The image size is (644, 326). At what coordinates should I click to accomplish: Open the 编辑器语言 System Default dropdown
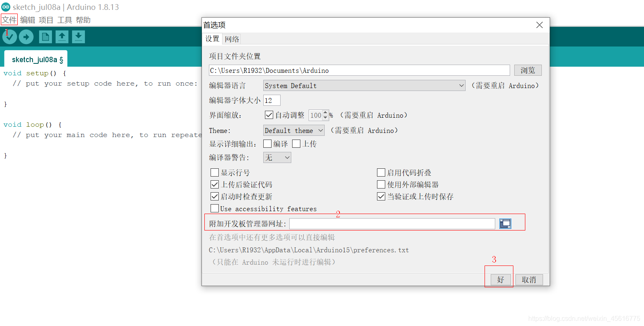click(x=364, y=86)
